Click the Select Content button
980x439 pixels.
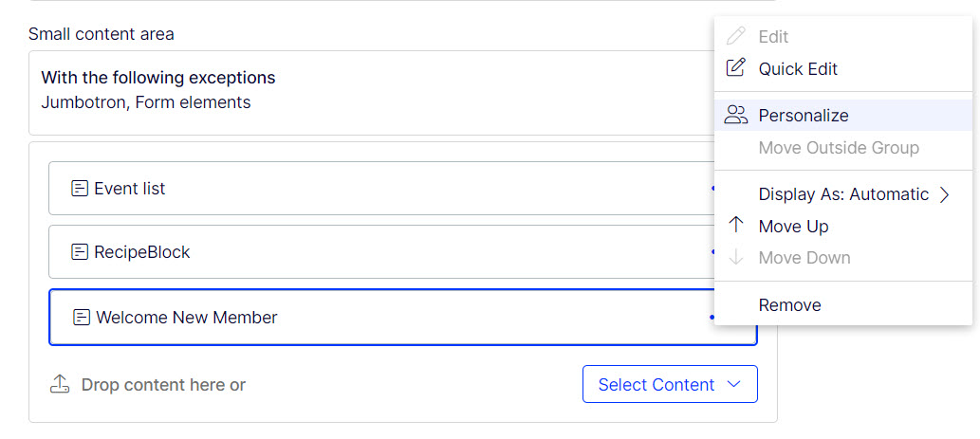tap(670, 384)
